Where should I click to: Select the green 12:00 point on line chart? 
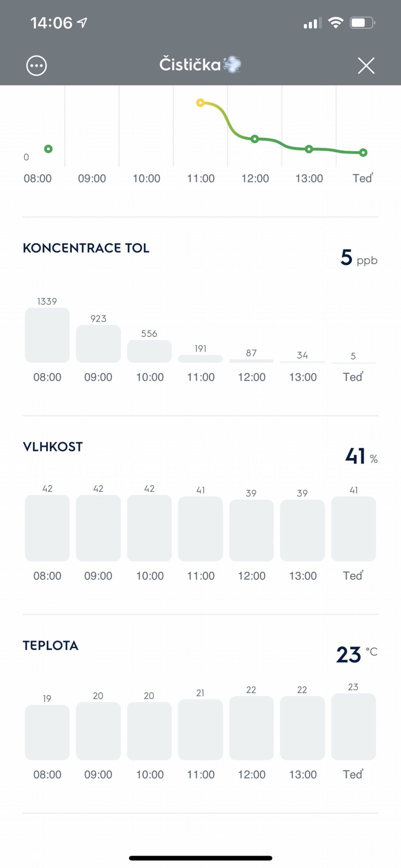[255, 139]
